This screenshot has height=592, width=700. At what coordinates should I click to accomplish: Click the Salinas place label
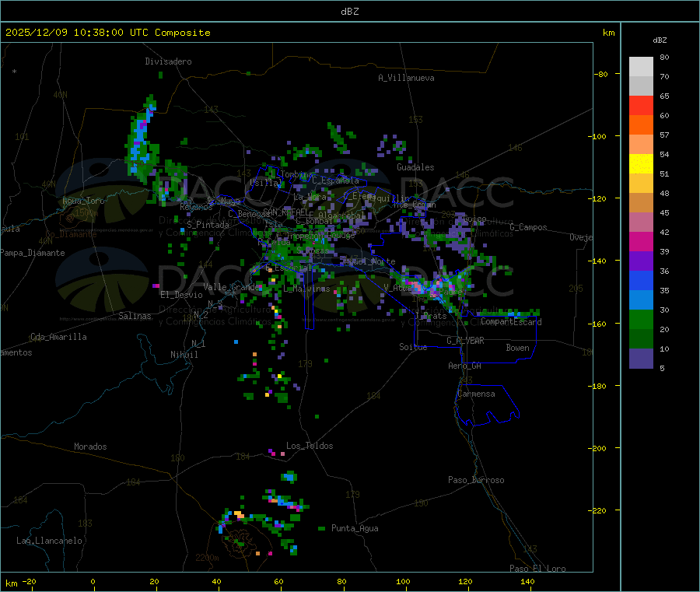tap(135, 316)
